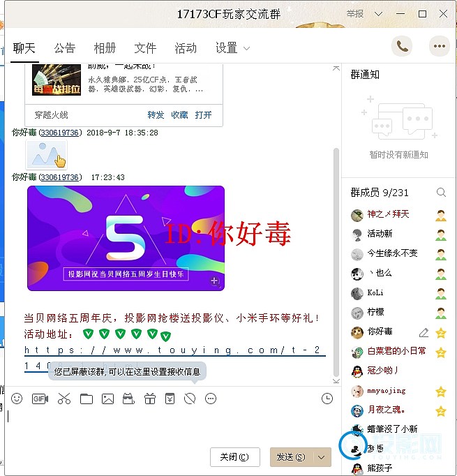The image size is (457, 476).
Task: Open more tools ellipsis in input toolbar
Action: click(x=211, y=399)
